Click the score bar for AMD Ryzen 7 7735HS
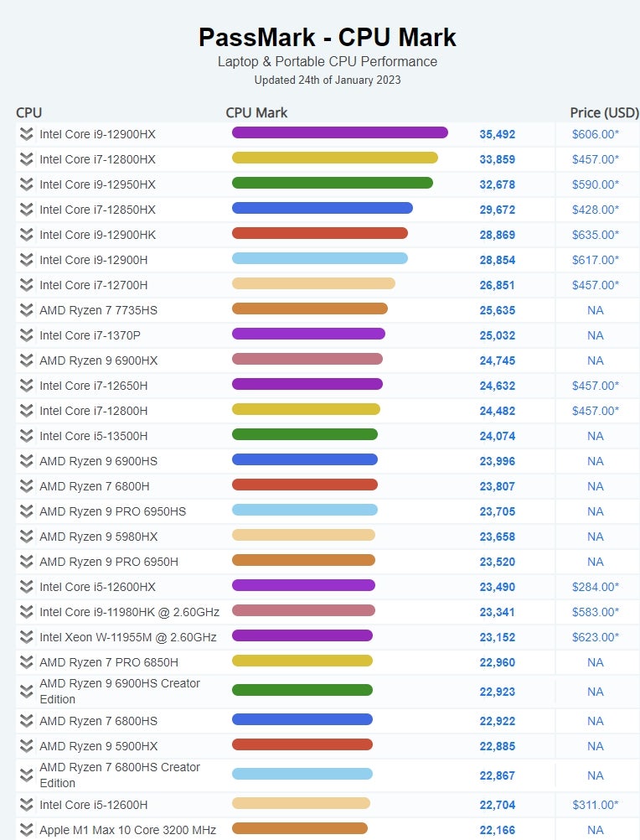Viewport: 640px width, 840px height. [x=310, y=309]
